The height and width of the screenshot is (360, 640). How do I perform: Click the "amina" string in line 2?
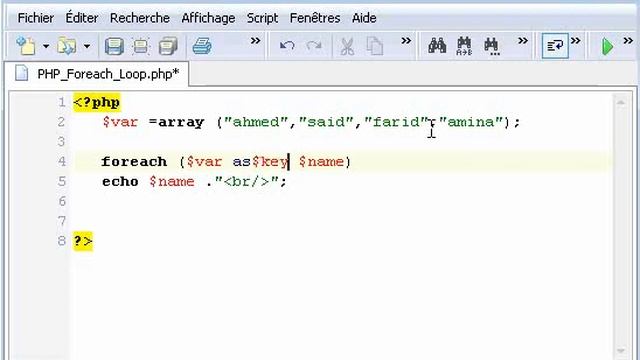tap(471, 122)
